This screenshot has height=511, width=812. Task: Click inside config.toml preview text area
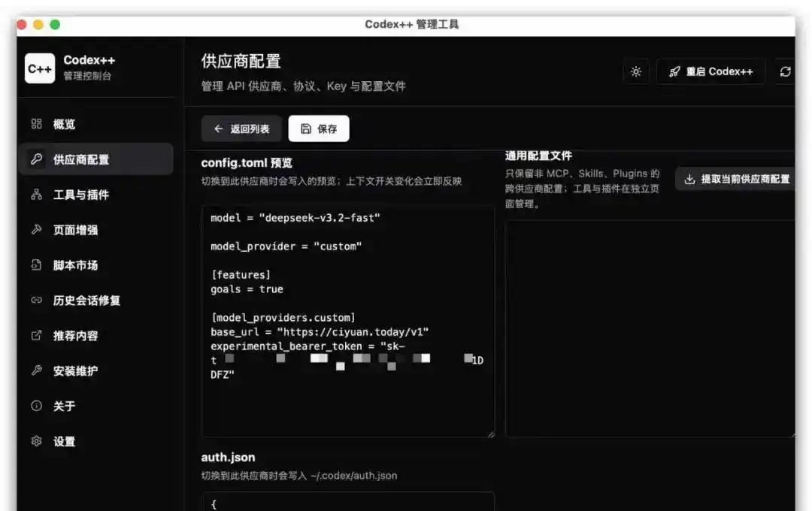click(x=348, y=321)
